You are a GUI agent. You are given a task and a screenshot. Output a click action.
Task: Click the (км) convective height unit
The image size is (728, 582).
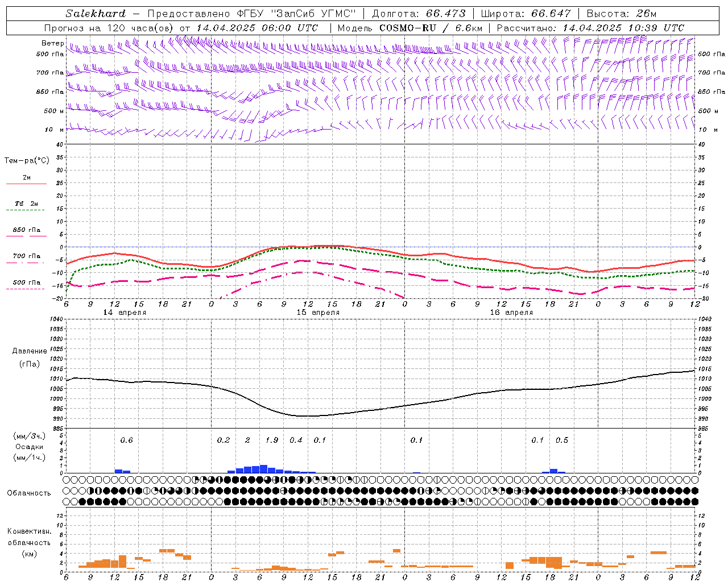coord(30,554)
